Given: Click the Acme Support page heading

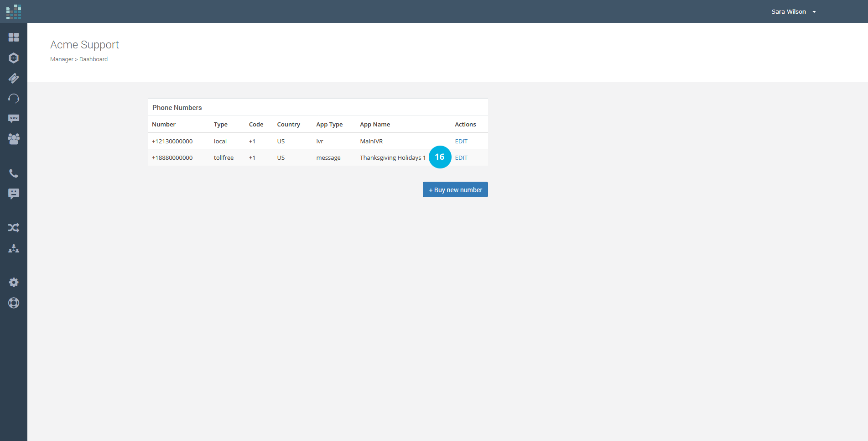Looking at the screenshot, I should [84, 45].
